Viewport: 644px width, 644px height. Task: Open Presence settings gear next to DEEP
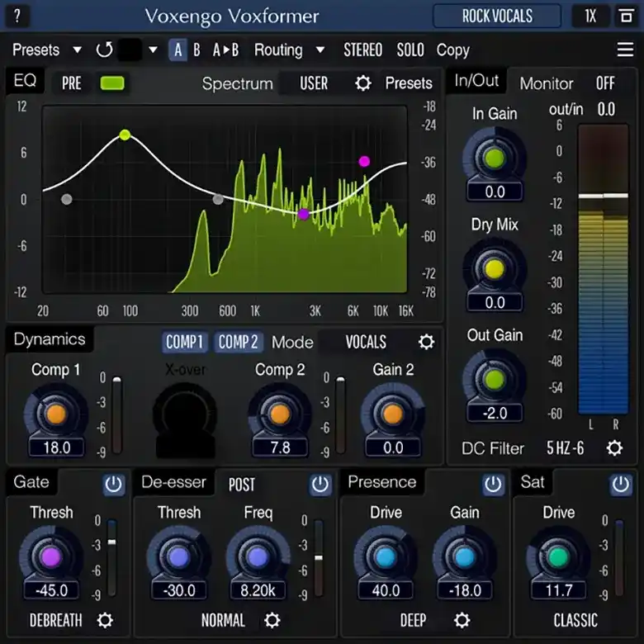tap(462, 620)
